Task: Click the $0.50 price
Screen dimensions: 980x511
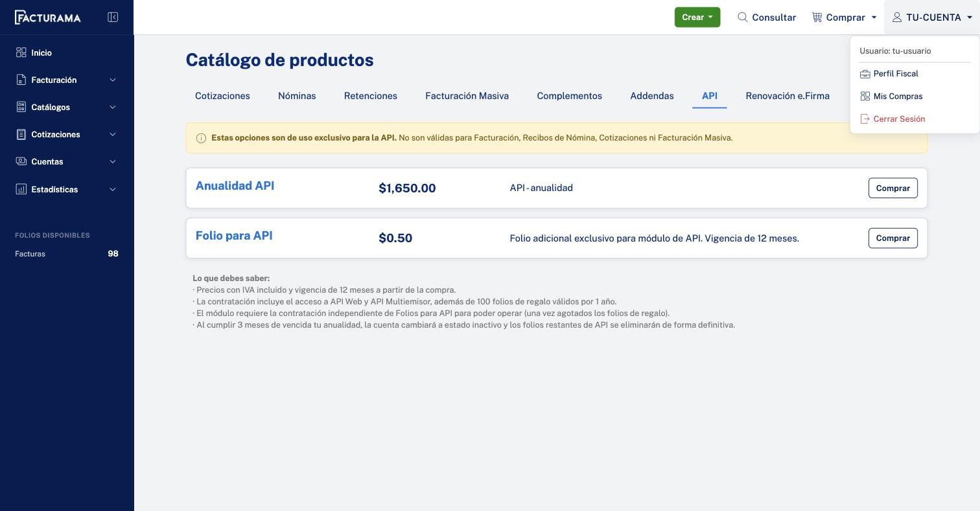Action: click(395, 238)
